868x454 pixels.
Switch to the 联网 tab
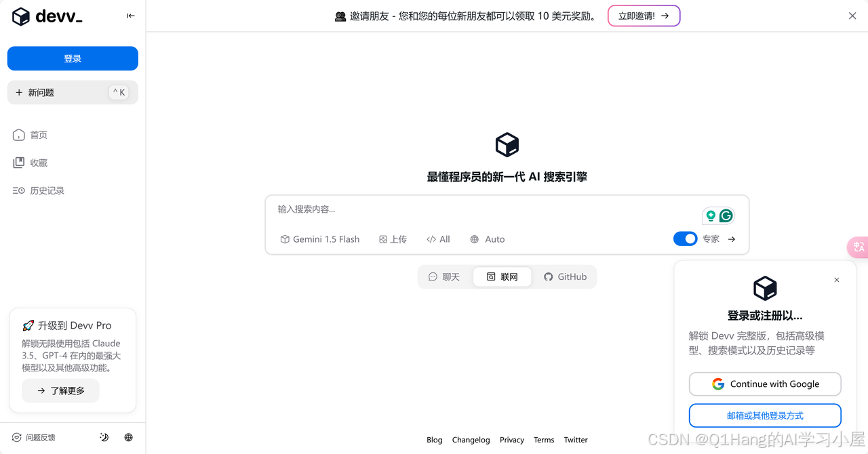click(x=502, y=276)
